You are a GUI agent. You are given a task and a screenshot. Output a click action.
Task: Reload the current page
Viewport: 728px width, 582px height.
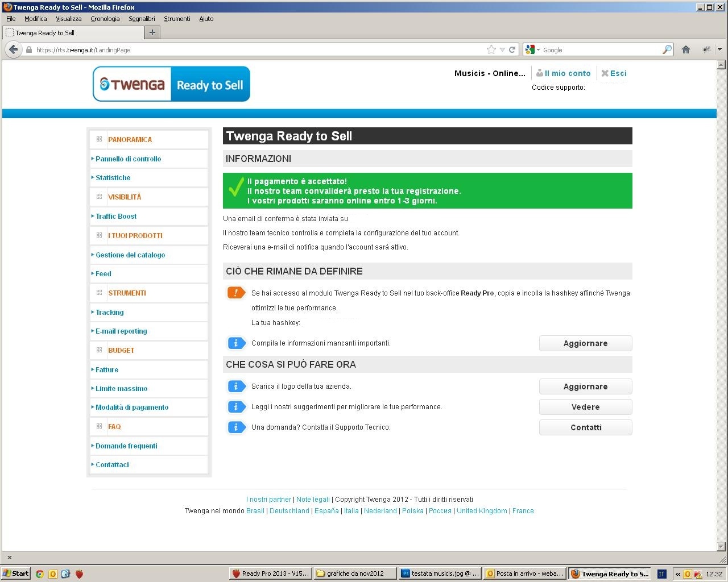point(512,49)
